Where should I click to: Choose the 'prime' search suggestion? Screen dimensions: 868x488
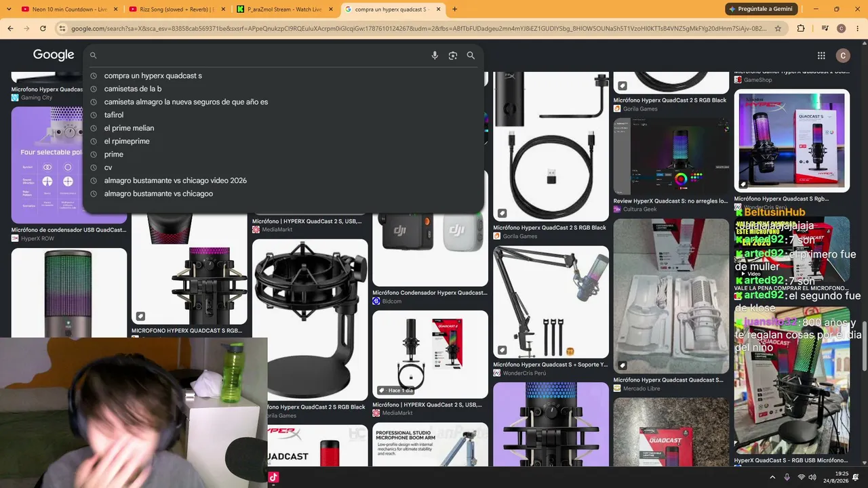coord(283,155)
